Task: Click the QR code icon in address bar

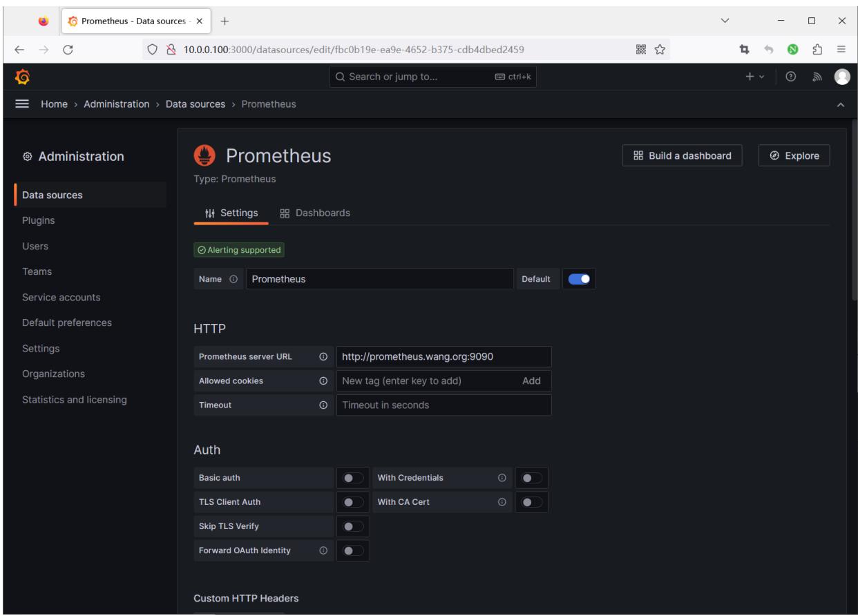Action: click(641, 50)
